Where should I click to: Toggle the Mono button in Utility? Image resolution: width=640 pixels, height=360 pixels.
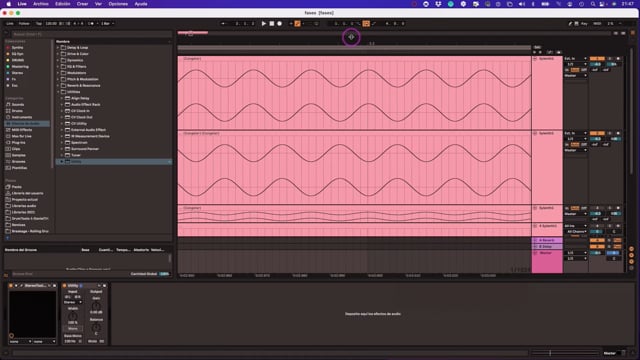73,329
